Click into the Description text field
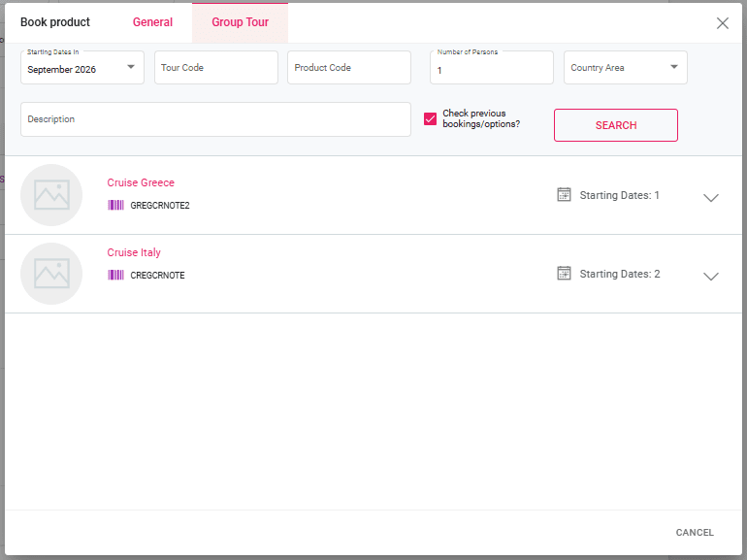 pyautogui.click(x=215, y=119)
